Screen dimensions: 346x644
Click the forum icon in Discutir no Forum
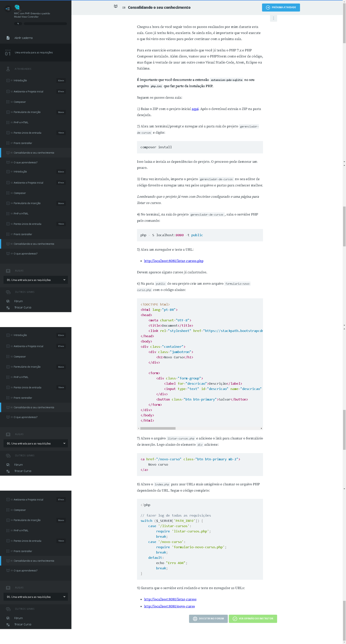tap(195, 618)
